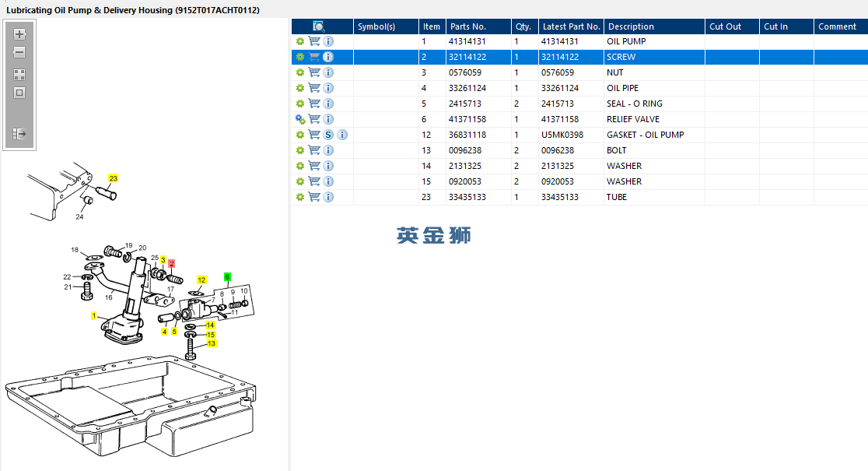The width and height of the screenshot is (868, 471).
Task: Select callout 15 on the diagram
Action: pos(211,335)
